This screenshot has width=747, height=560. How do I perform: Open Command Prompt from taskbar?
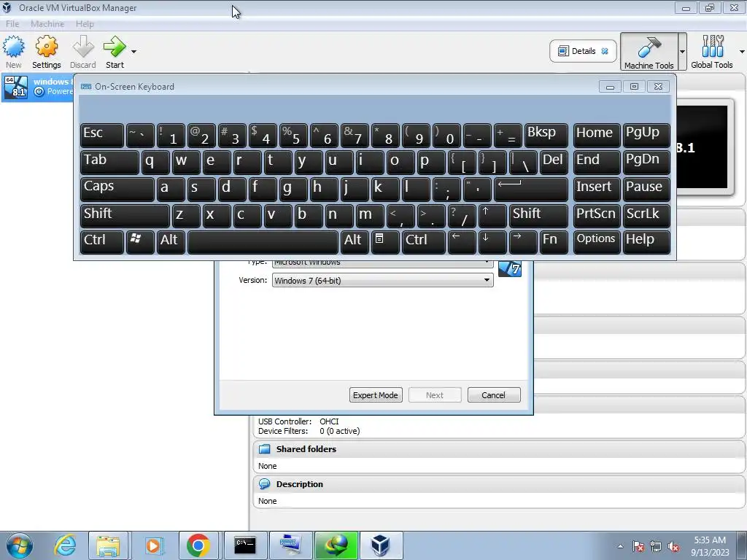coord(244,545)
